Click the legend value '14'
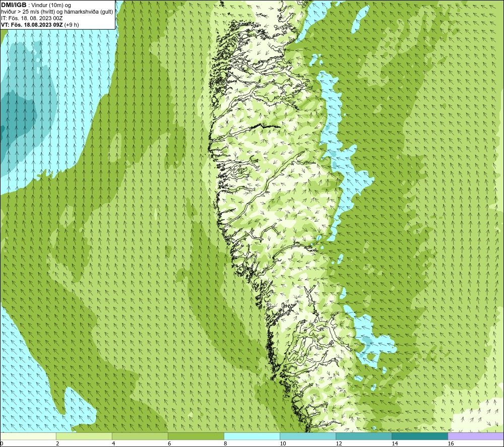 [x=395, y=444]
